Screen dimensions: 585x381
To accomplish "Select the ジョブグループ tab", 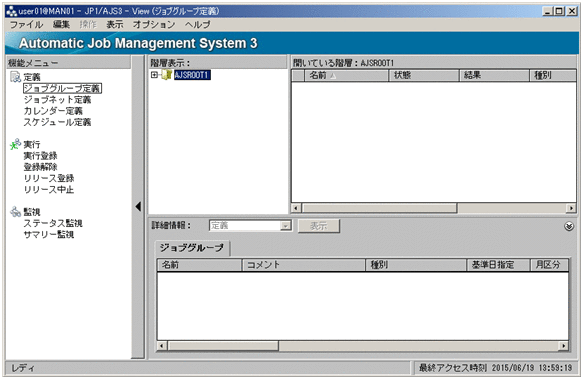I will tap(192, 248).
